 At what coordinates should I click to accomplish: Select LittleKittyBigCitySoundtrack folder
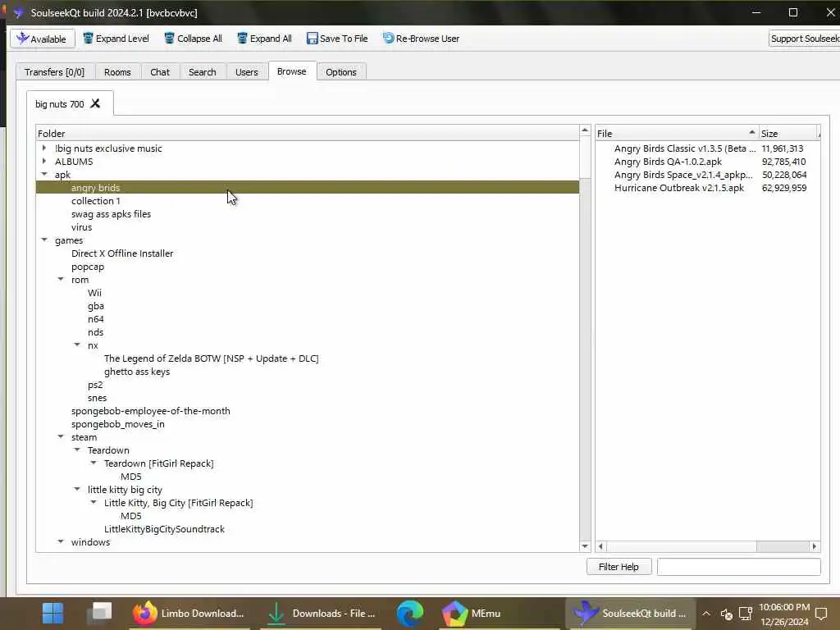click(164, 529)
